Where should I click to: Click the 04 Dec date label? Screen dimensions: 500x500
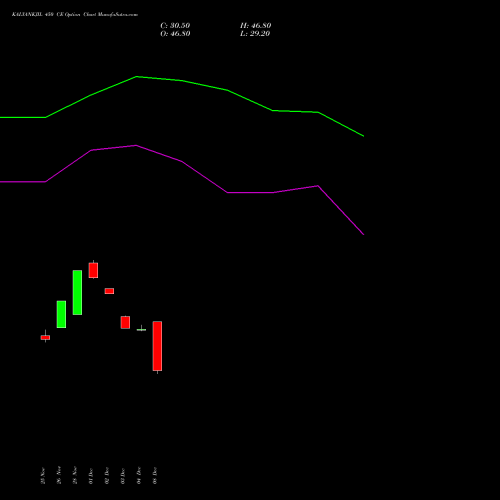139,476
